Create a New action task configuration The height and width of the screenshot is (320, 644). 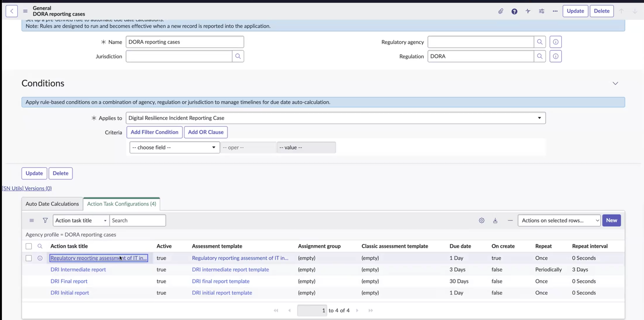click(x=611, y=220)
